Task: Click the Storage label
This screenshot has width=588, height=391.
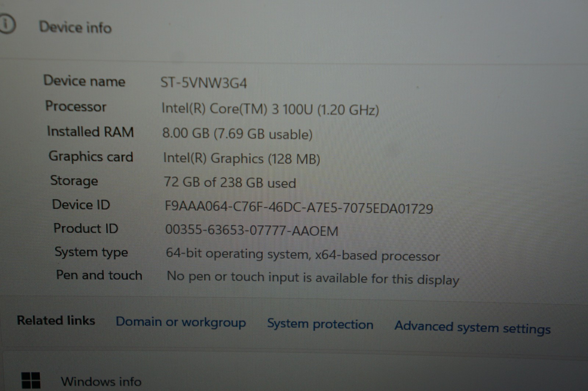Action: pyautogui.click(x=74, y=181)
